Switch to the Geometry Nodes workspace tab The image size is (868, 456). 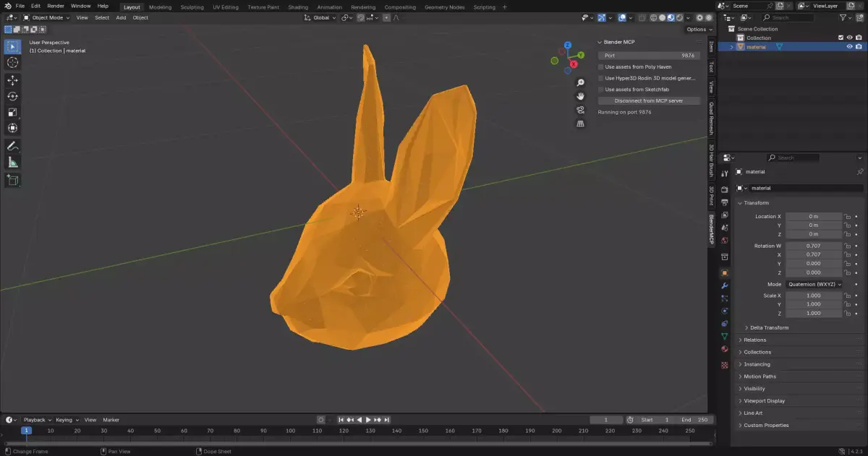pyautogui.click(x=445, y=7)
